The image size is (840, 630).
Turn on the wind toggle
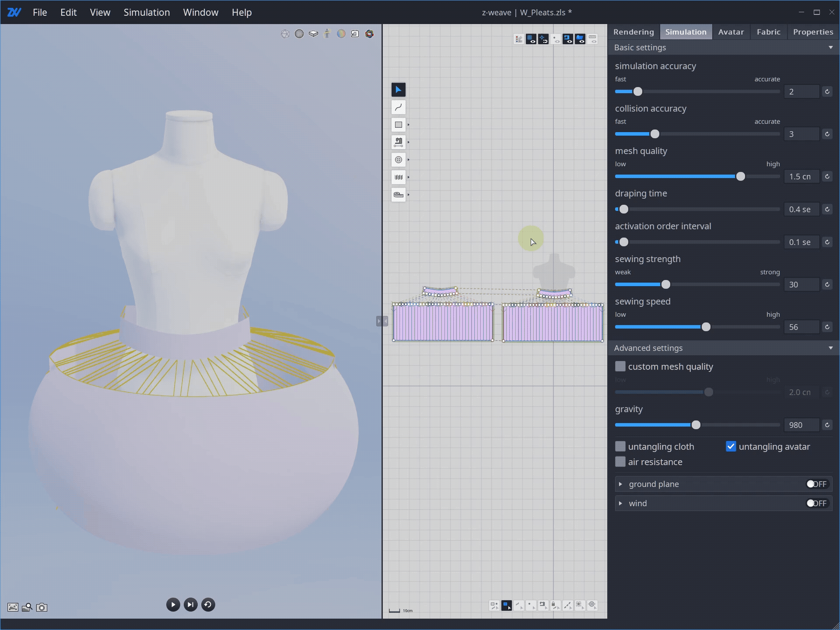click(816, 503)
